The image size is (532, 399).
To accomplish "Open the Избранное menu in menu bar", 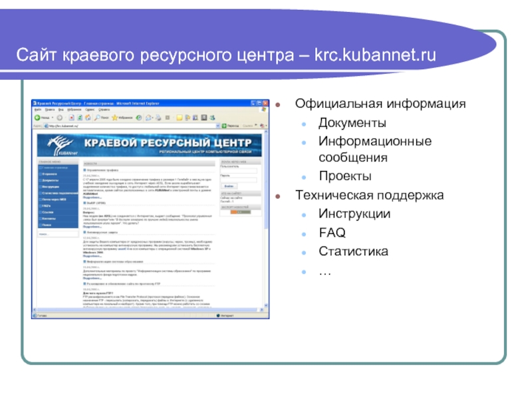I will 74,110.
